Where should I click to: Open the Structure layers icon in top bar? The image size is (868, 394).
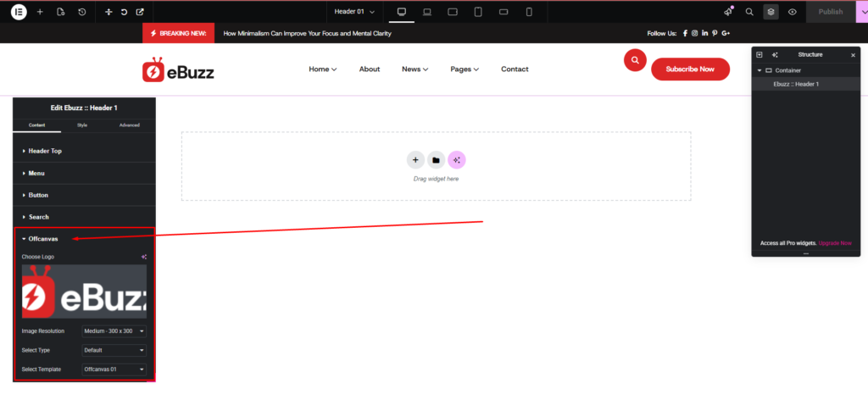tap(771, 12)
